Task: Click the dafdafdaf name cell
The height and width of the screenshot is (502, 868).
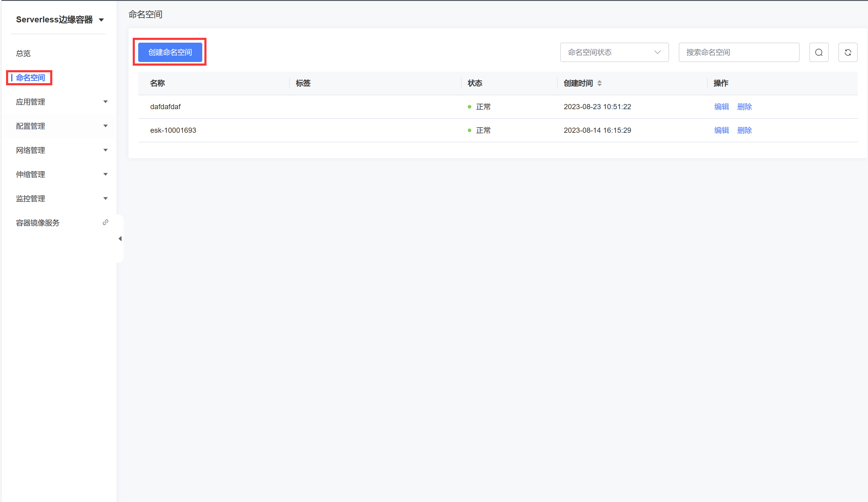Action: [x=165, y=106]
